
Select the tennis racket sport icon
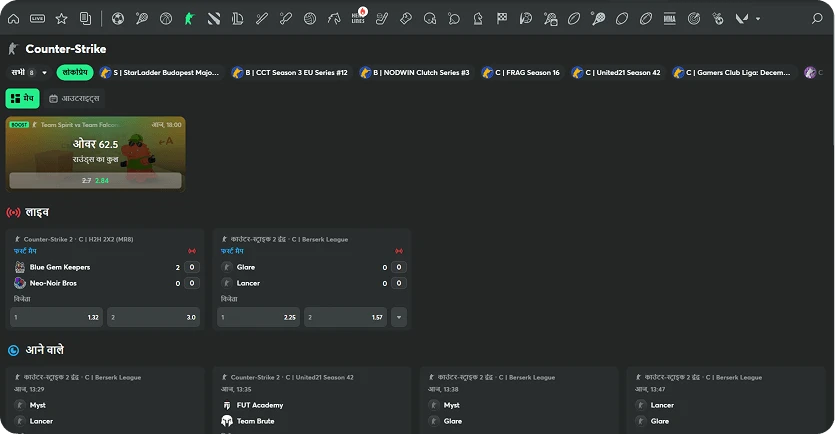(x=142, y=18)
